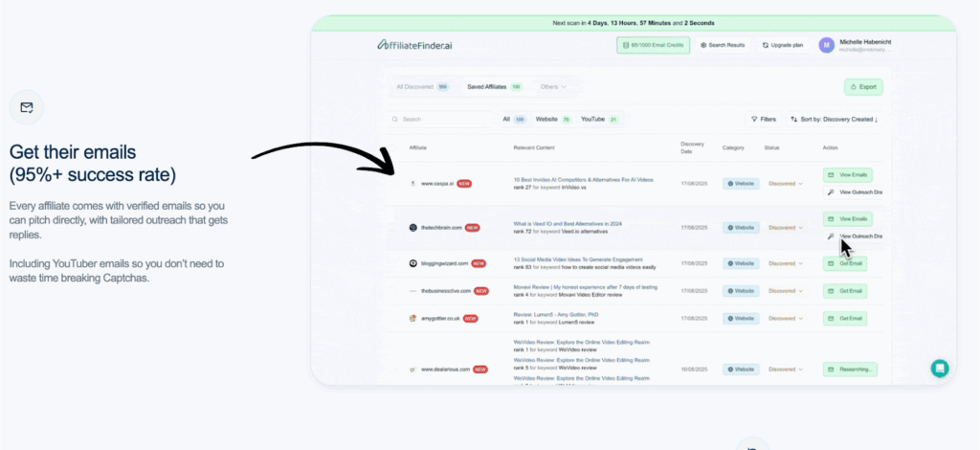Click the 85/1000 Email Credits indicator

[652, 45]
